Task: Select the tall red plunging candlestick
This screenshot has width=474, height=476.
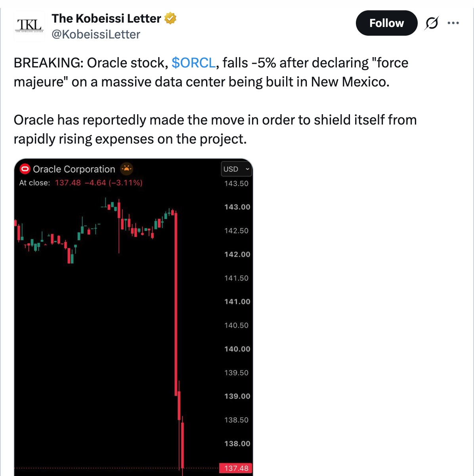Action: [176, 304]
